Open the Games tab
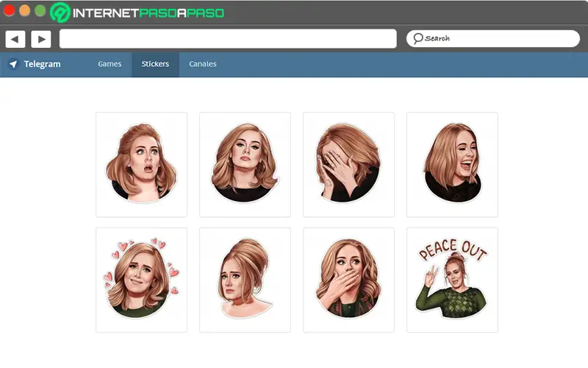Screen dimensions: 588x368 (110, 64)
